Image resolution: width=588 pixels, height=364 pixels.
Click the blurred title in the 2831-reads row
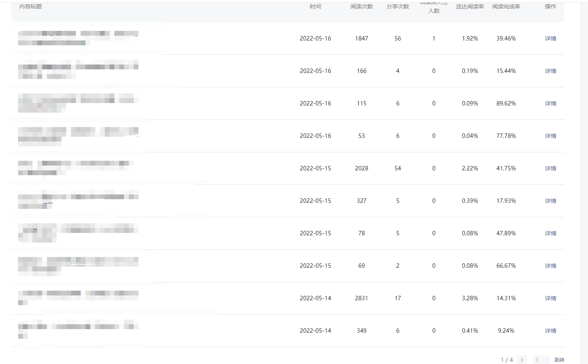pyautogui.click(x=78, y=298)
